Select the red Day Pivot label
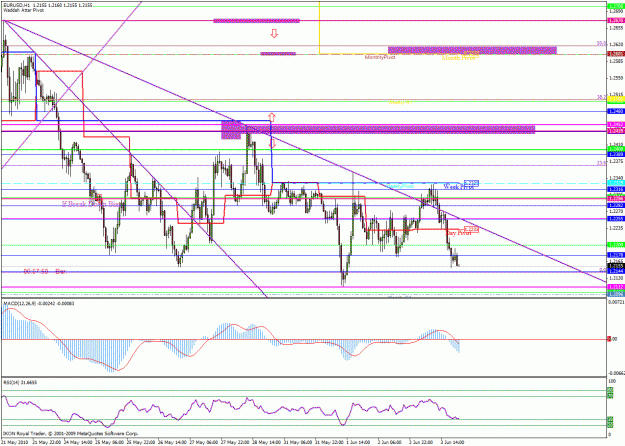The height and width of the screenshot is (446, 625). (x=458, y=233)
